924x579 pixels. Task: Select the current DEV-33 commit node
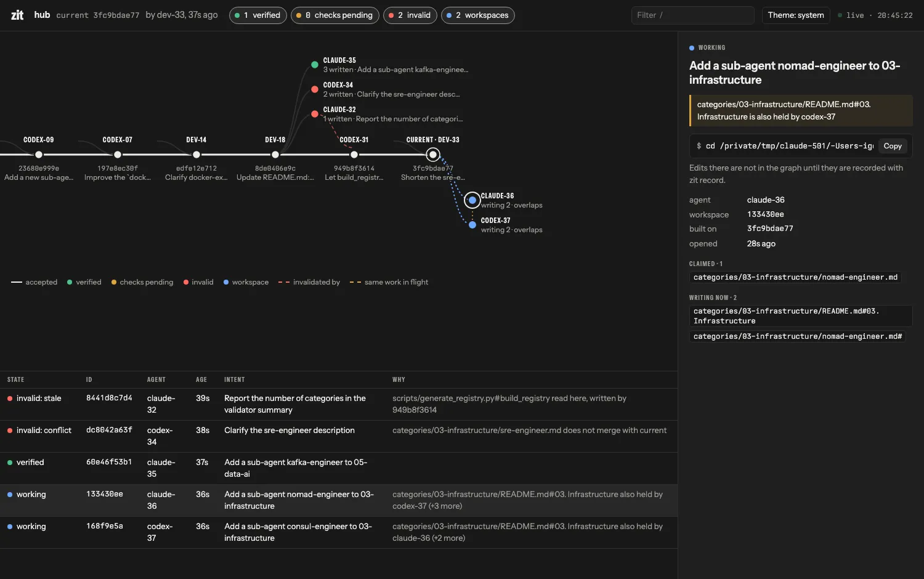pyautogui.click(x=433, y=155)
